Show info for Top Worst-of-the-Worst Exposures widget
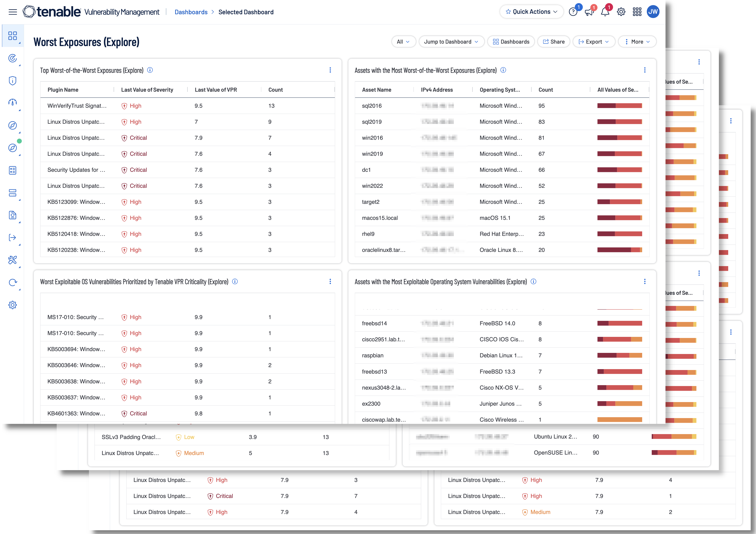The image size is (756, 534). [150, 70]
